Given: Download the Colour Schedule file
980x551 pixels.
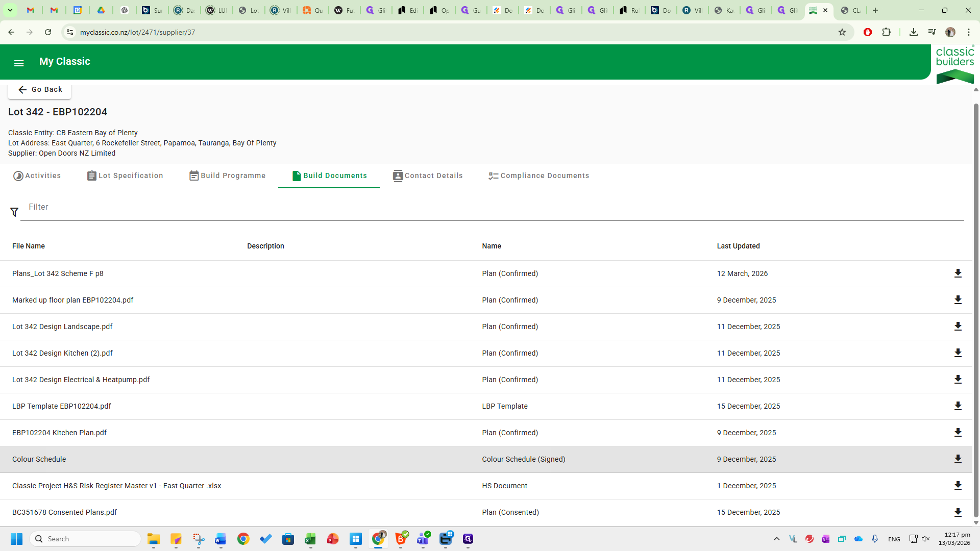Looking at the screenshot, I should [x=958, y=459].
